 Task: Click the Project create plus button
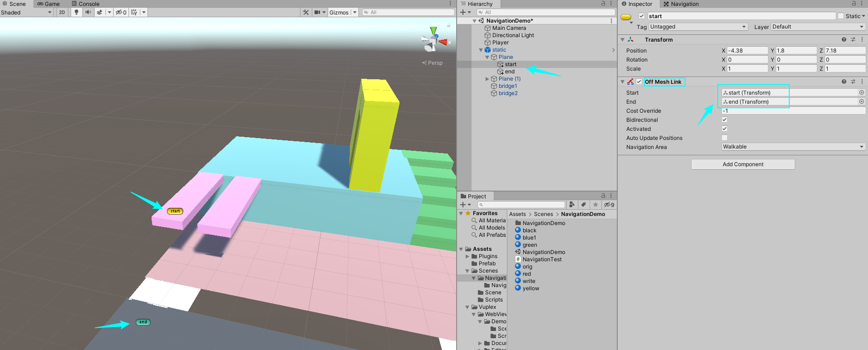pyautogui.click(x=466, y=205)
